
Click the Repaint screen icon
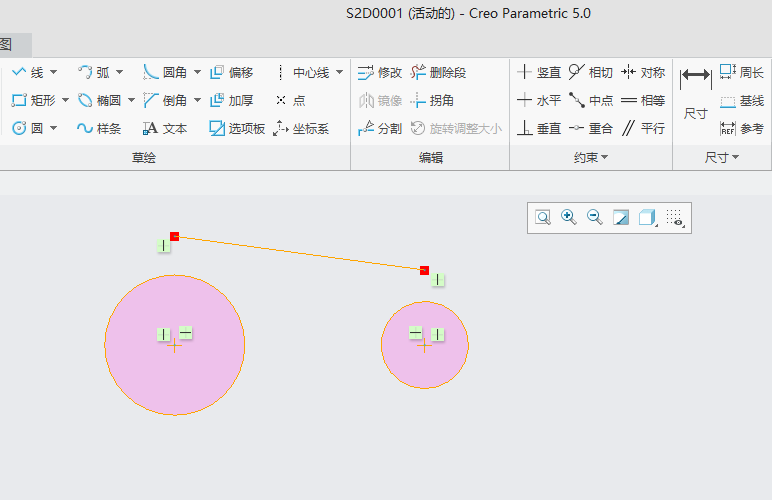(x=621, y=218)
